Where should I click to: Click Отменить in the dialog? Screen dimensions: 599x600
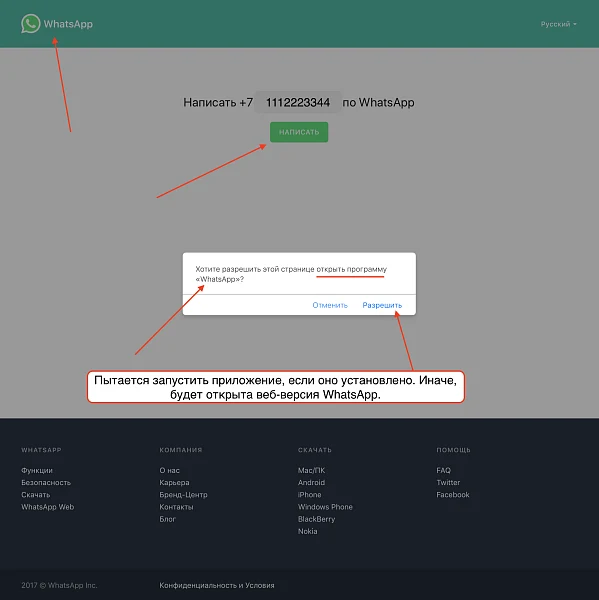pyautogui.click(x=330, y=305)
